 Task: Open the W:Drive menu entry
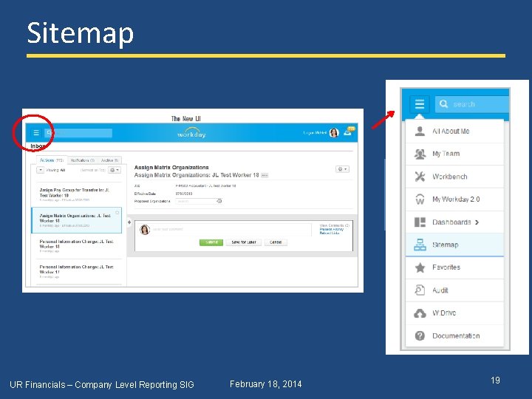454,313
